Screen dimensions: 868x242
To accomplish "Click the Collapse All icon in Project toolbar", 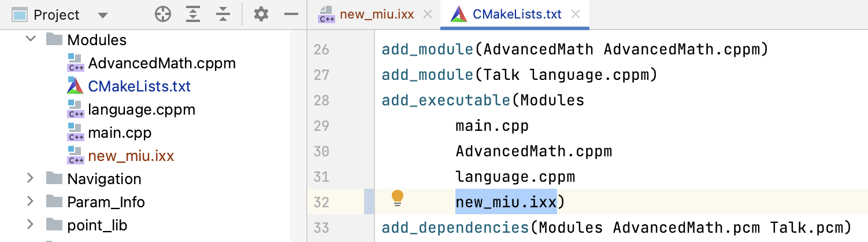I will point(223,14).
